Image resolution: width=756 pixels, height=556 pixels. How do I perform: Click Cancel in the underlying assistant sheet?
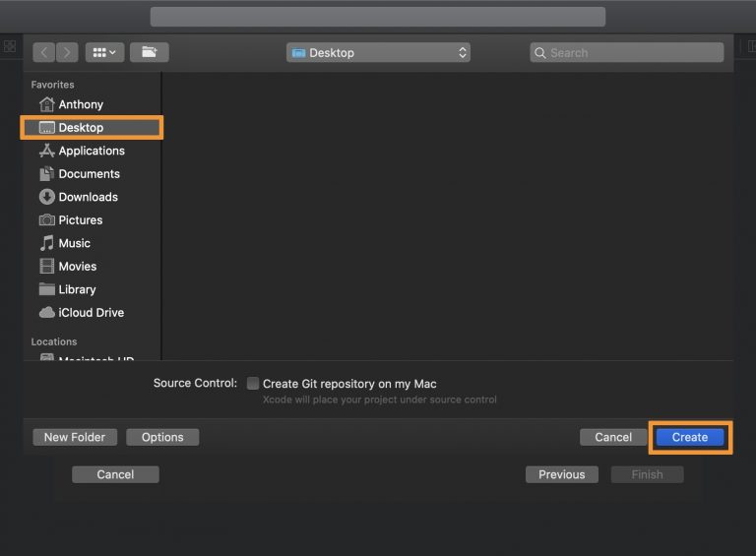coord(115,474)
